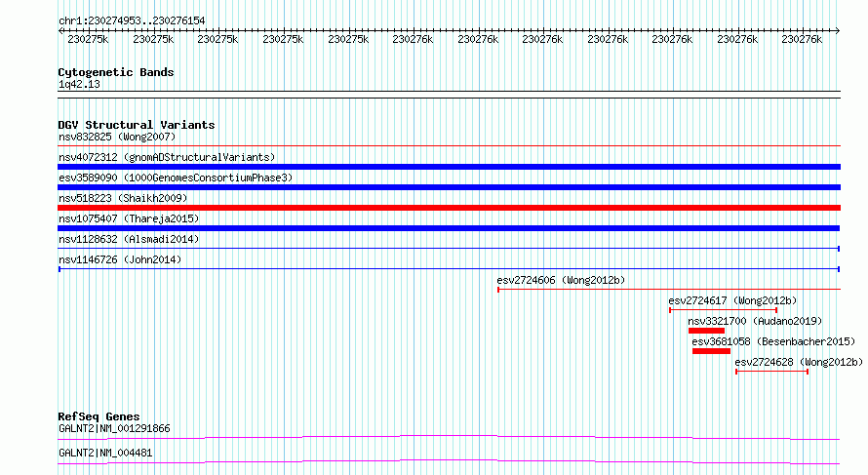Open the esv2724628 (Wong2012b) variant label
868x475 pixels.
point(799,362)
